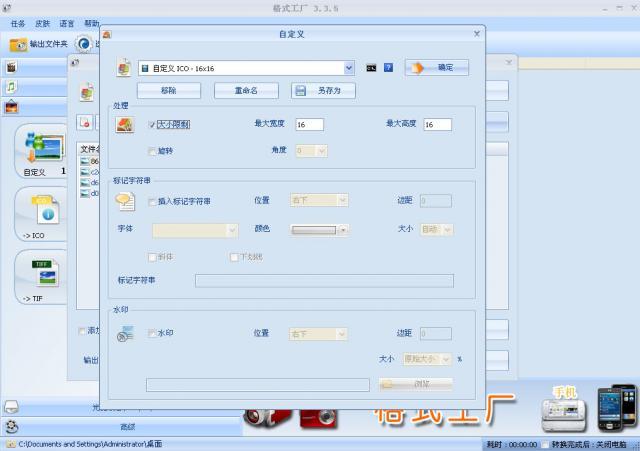Click the blue question mark help icon
This screenshot has height=451, width=640.
point(388,67)
